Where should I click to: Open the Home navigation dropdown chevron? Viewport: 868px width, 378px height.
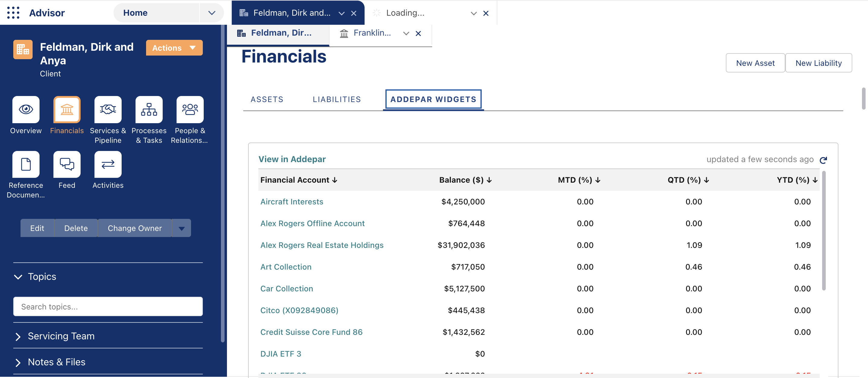212,13
